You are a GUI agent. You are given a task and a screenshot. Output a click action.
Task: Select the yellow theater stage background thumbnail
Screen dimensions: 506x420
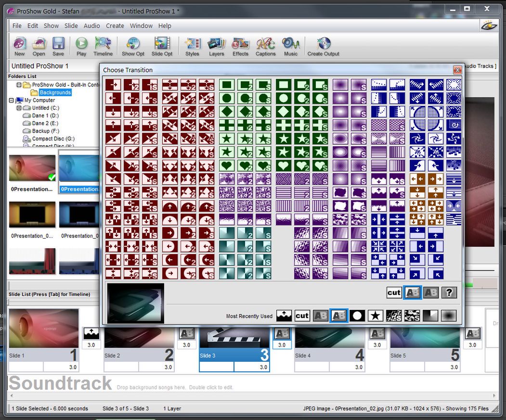[x=32, y=215]
